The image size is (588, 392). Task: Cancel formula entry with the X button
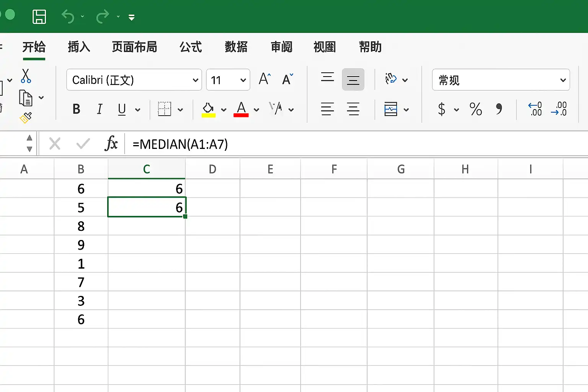tap(55, 144)
